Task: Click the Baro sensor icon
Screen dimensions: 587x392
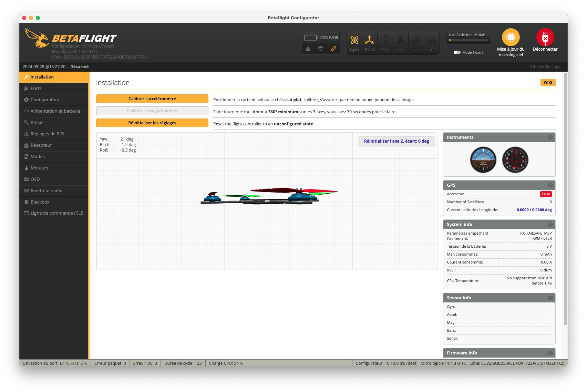Action: point(401,43)
